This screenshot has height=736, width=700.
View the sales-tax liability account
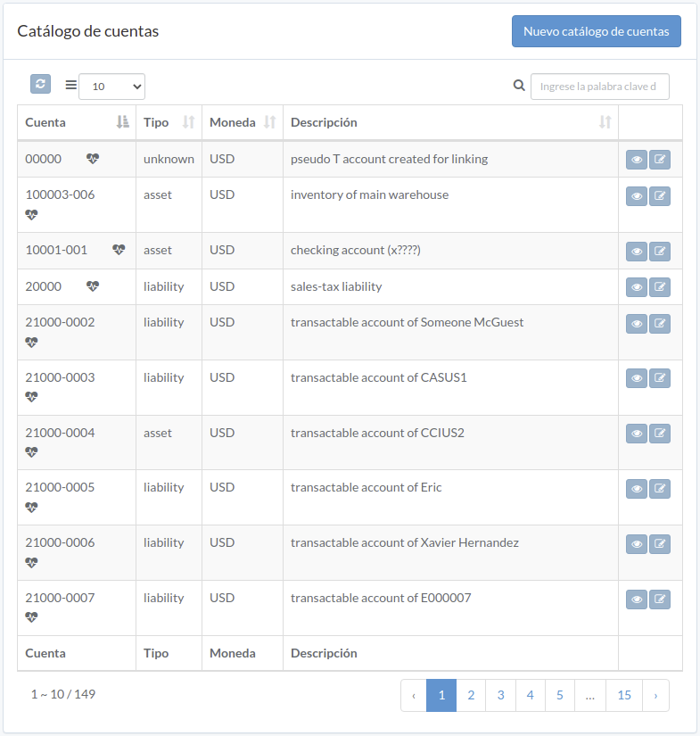coord(637,286)
